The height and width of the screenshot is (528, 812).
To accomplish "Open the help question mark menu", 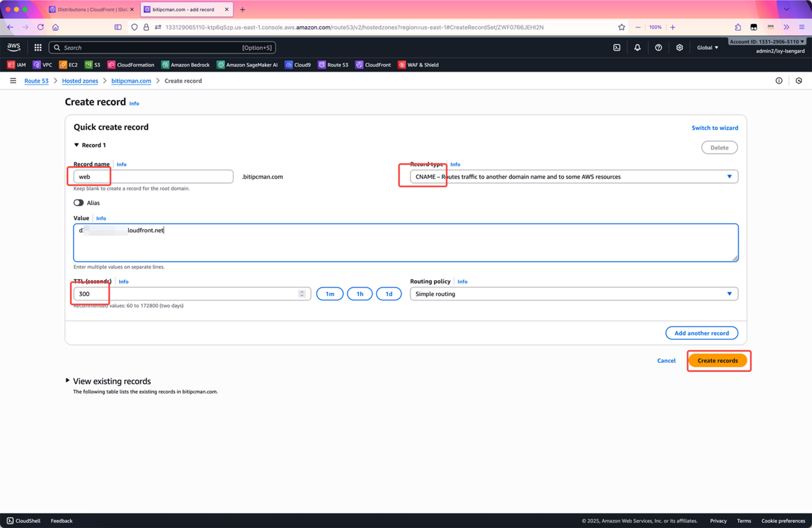I will 658,47.
